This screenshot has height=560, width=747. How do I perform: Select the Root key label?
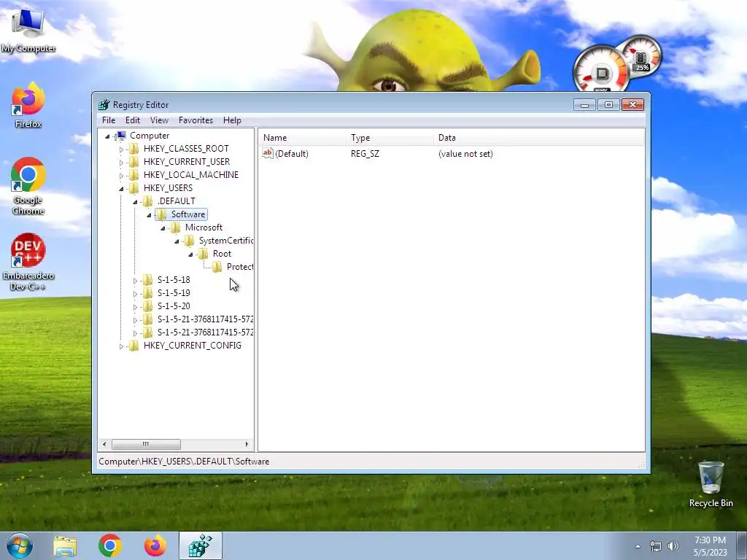click(x=222, y=253)
